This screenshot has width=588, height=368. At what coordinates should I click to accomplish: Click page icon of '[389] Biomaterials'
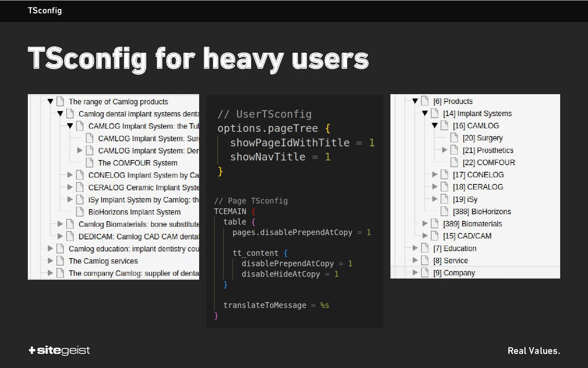[x=435, y=223]
